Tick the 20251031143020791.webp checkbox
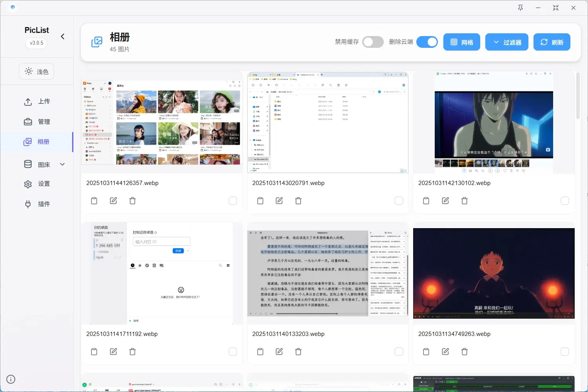Screen dimensions: 588x392 point(399,201)
